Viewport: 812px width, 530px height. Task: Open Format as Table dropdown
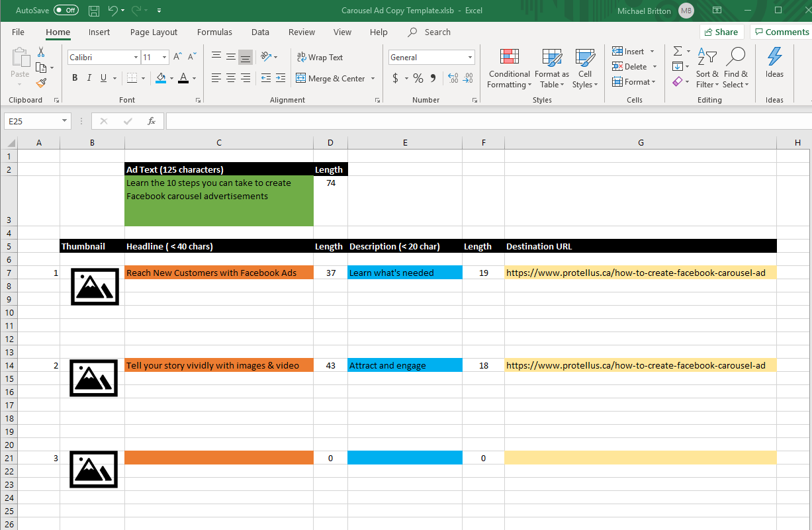click(552, 69)
